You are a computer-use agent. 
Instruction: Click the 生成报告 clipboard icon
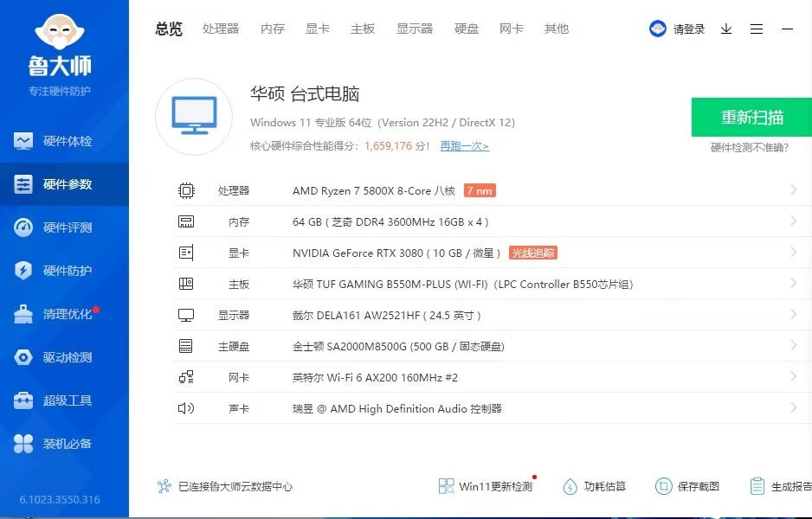click(x=757, y=486)
